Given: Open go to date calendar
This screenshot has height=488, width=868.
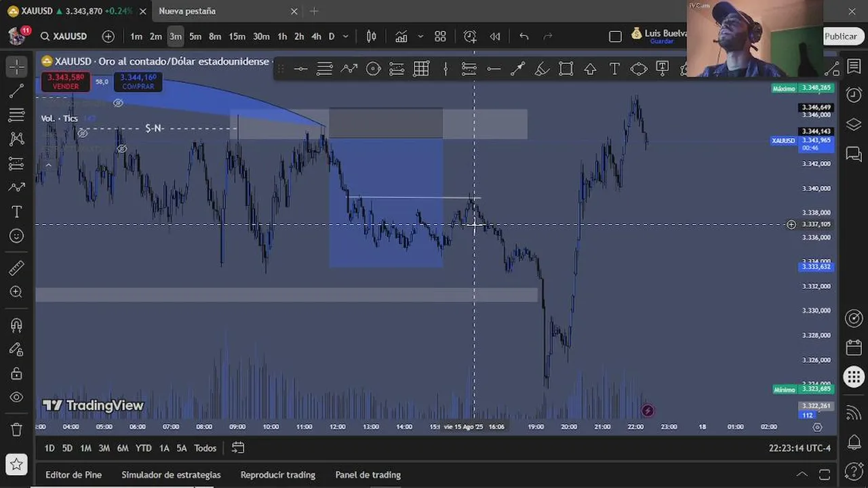Looking at the screenshot, I should point(238,447).
